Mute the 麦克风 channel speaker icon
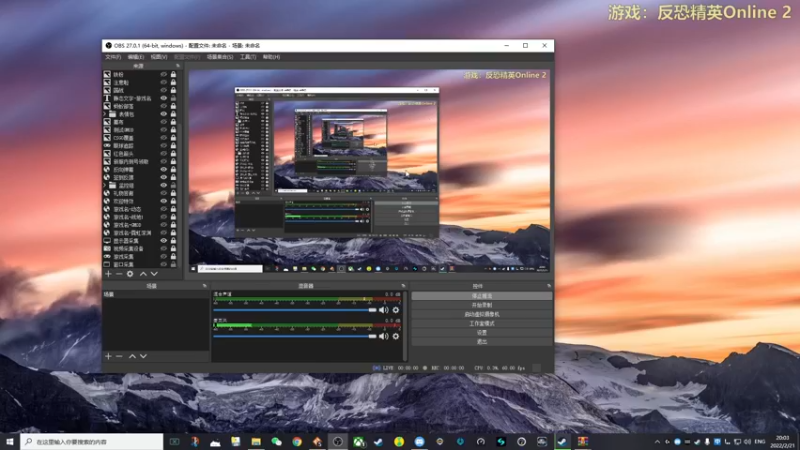 coord(384,336)
